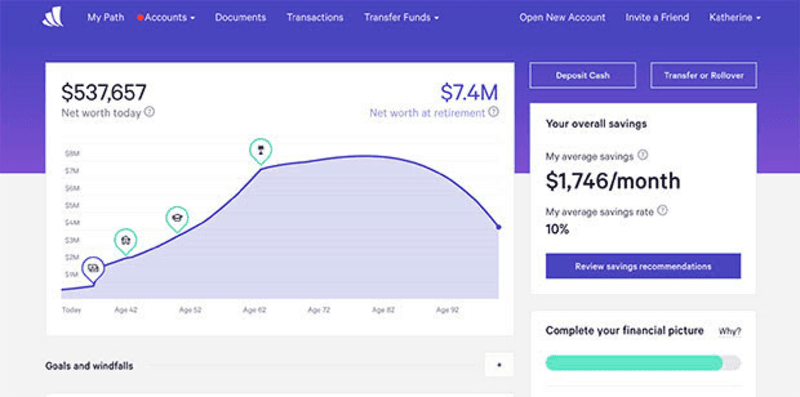Select the graduation cap college goal marker

coord(177,219)
